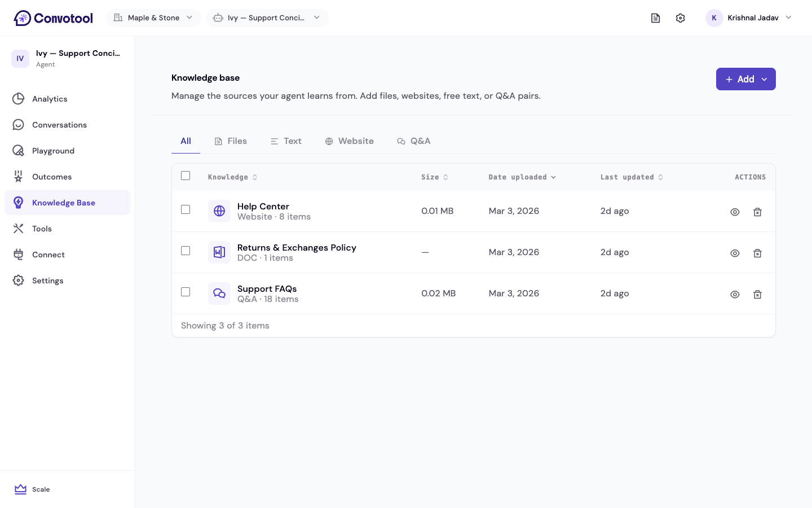Click the Scale plan crown icon
This screenshot has width=812, height=508.
point(21,489)
